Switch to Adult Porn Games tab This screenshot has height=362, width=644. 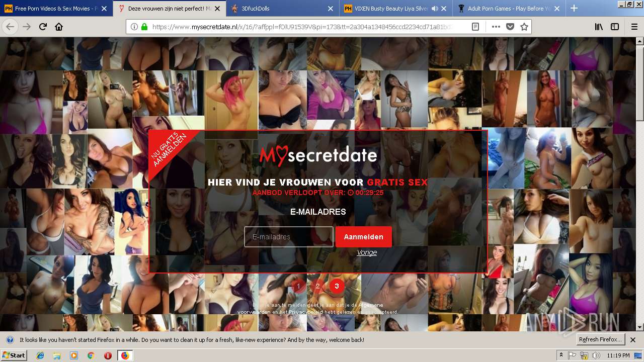point(510,9)
